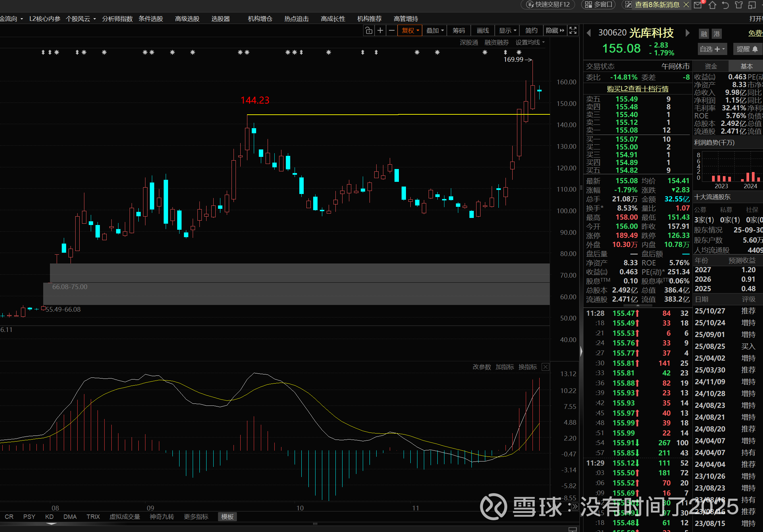Click the chart lock icon
This screenshot has width=763, height=532.
click(x=369, y=31)
